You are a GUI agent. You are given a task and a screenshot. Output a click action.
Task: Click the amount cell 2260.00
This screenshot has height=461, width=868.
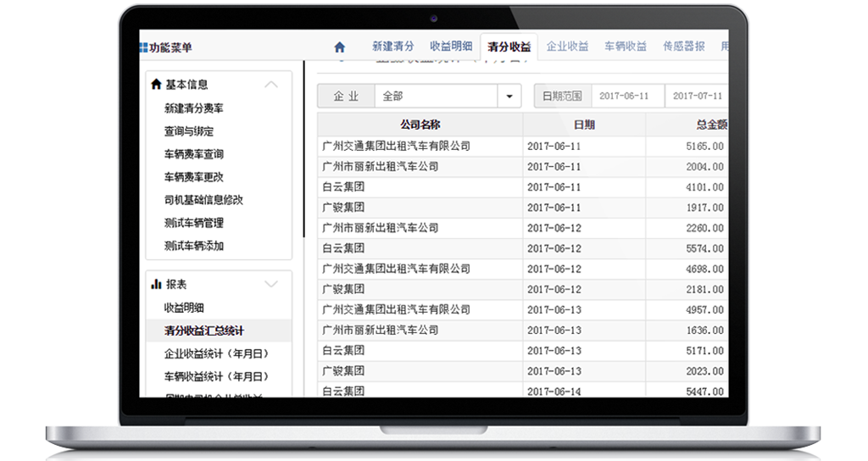pyautogui.click(x=704, y=229)
